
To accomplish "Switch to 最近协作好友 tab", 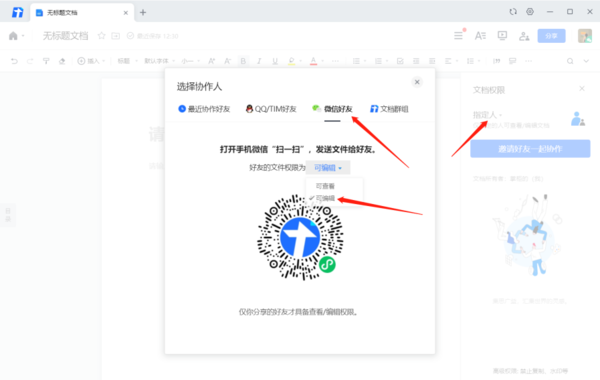I will click(204, 109).
